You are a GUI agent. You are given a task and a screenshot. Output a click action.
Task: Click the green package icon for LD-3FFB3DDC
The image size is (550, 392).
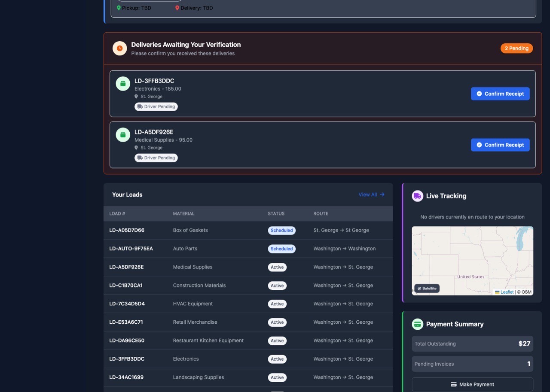tap(123, 84)
